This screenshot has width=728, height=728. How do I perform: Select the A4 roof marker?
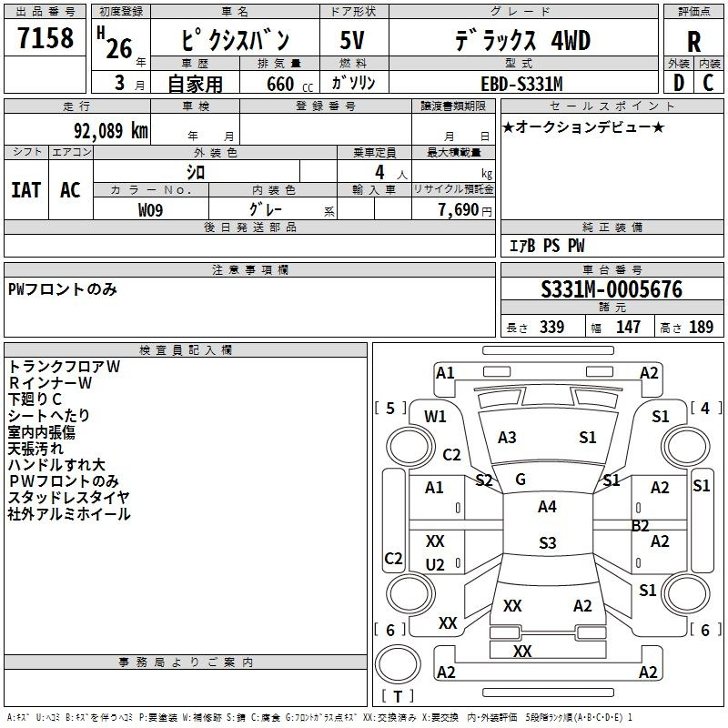(547, 507)
